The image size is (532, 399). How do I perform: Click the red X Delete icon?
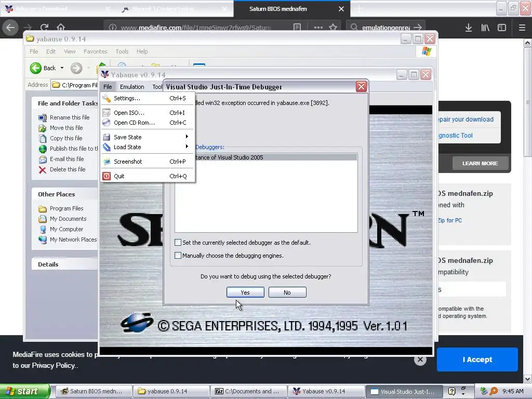[43, 170]
